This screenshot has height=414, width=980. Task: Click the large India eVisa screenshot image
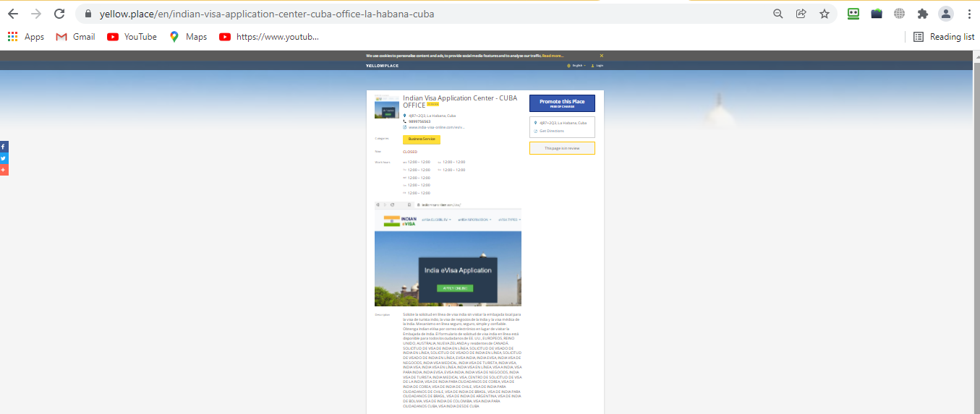click(448, 254)
